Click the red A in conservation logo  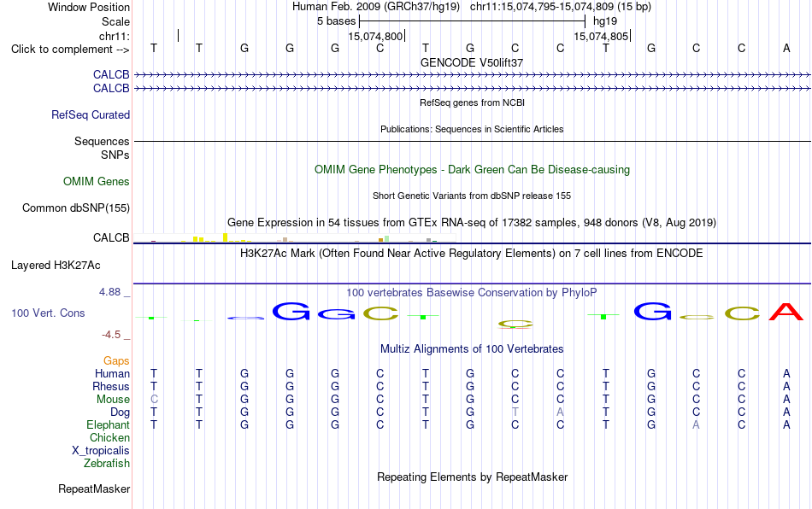(786, 312)
